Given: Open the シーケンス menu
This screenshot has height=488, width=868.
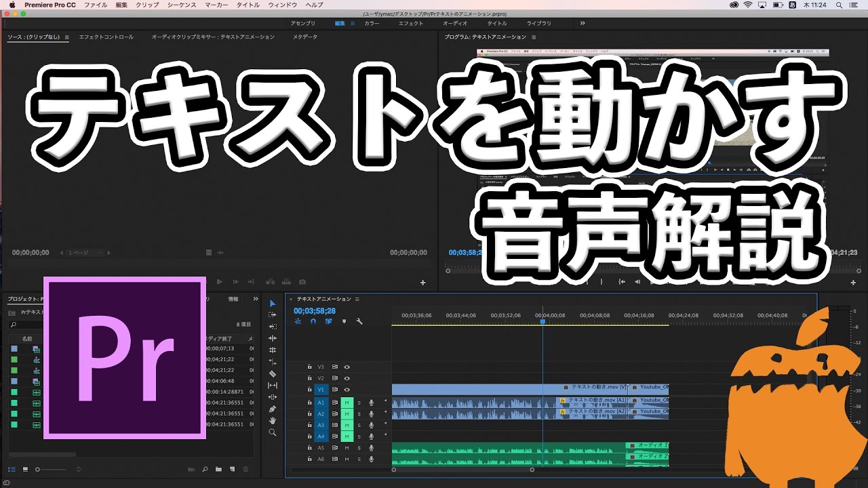Looking at the screenshot, I should [x=182, y=5].
